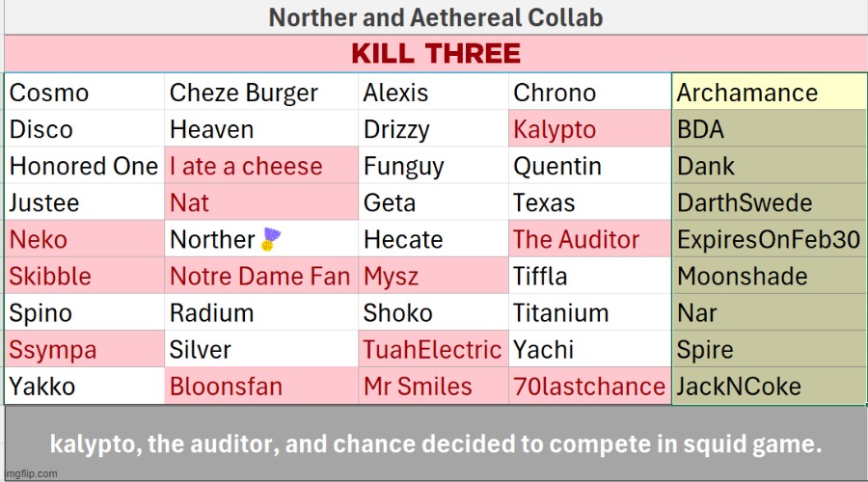
Task: Click the squid game caption text
Action: pyautogui.click(x=435, y=444)
